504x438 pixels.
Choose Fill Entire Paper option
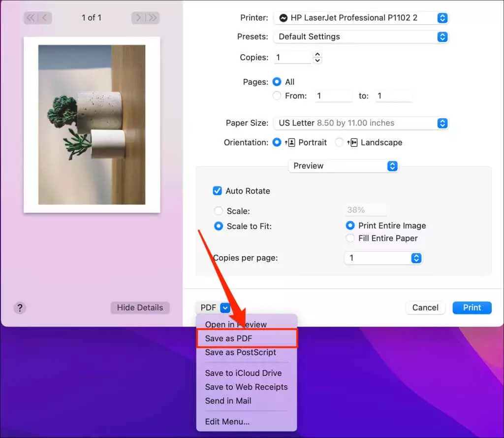[350, 238]
